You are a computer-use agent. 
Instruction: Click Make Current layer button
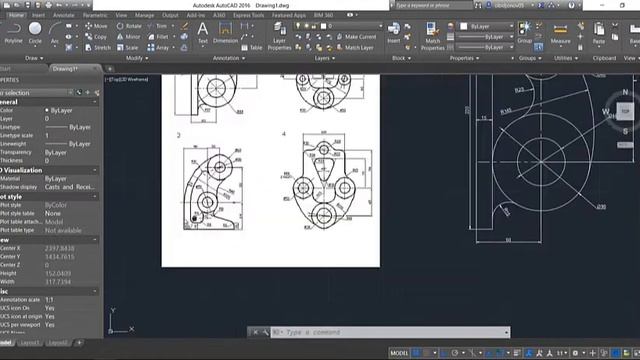tap(356, 37)
